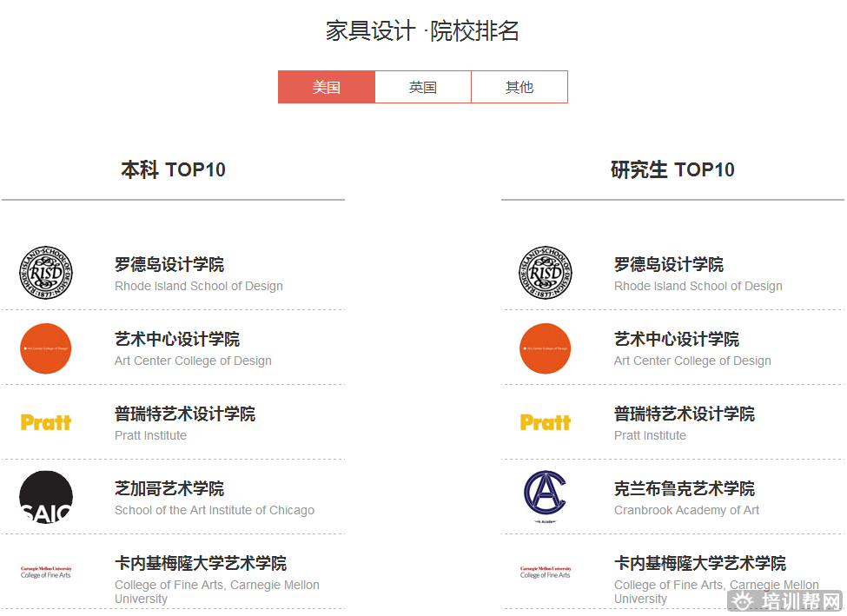Open 罗德岛设计学院 in the 本科 list
Viewport: 847px width, 616px height.
(x=169, y=265)
